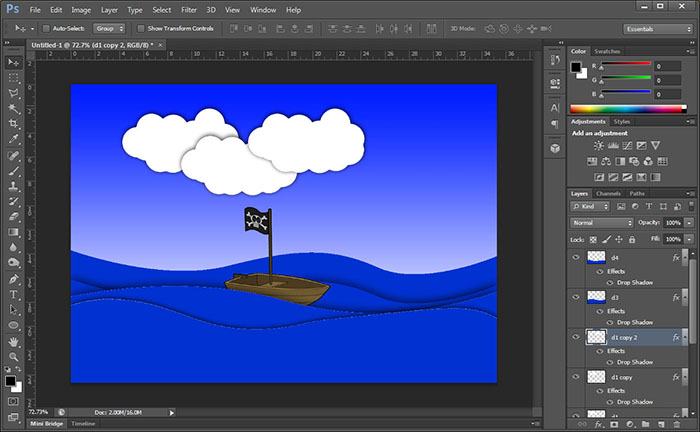700x432 pixels.
Task: Switch to the Channels tab
Action: [608, 193]
